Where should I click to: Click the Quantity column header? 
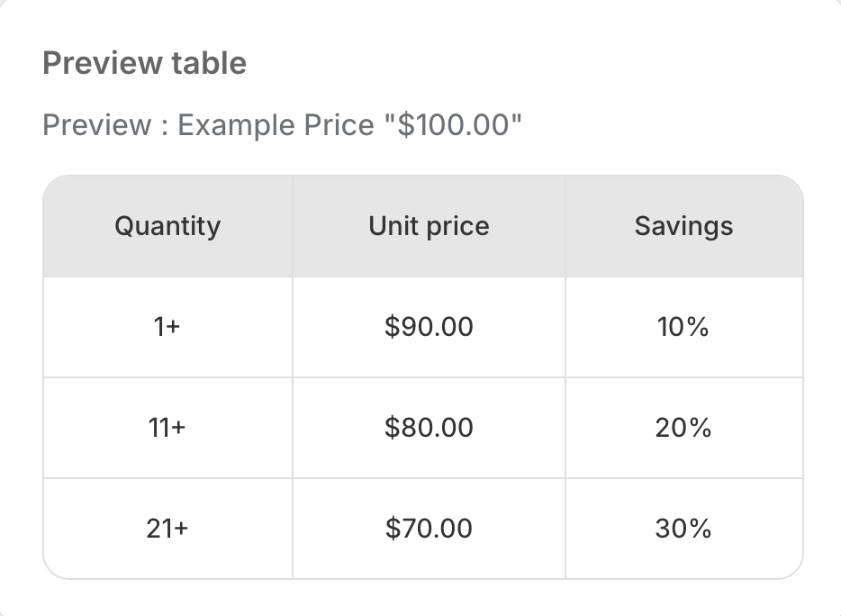[167, 225]
